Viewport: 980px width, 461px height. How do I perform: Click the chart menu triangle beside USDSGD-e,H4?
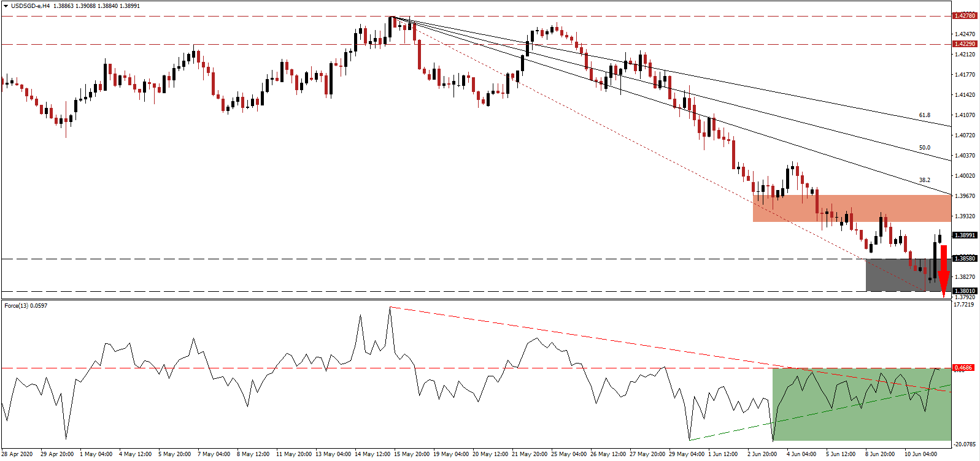(x=6, y=6)
